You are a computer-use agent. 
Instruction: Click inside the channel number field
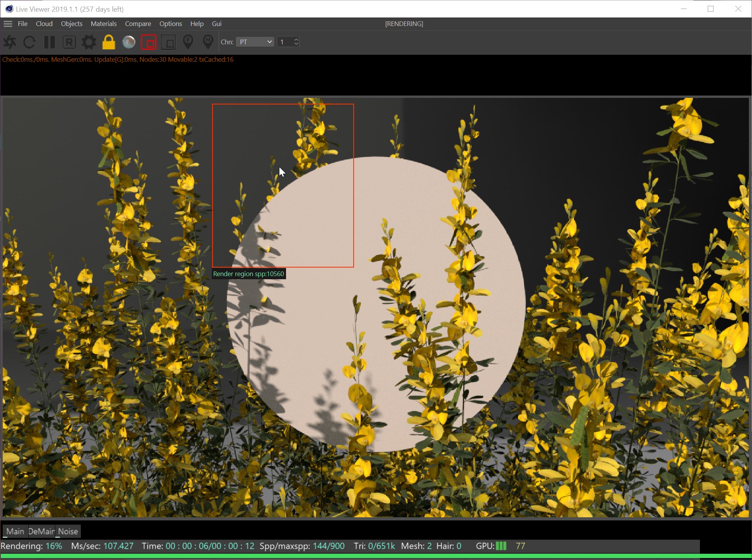point(285,42)
